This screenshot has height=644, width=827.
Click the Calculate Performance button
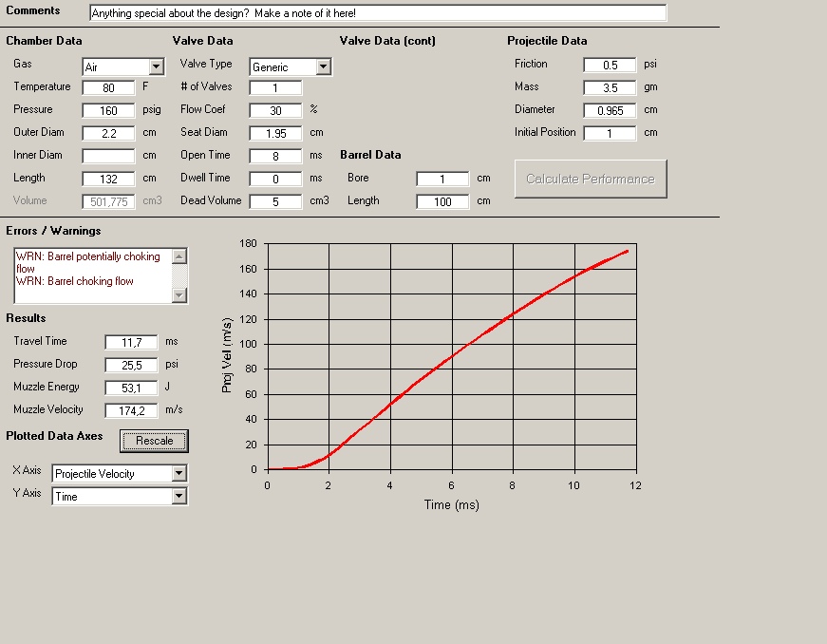(x=591, y=179)
